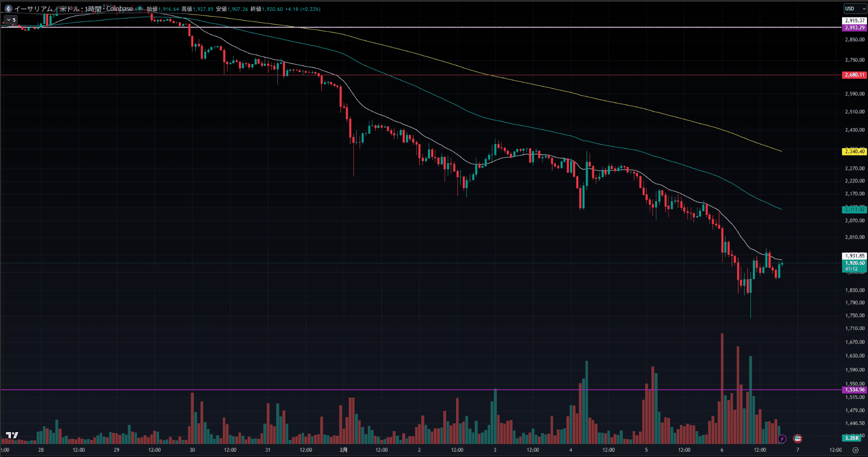Click the Ethereum symbol logo icon
The image size is (868, 457).
pyautogui.click(x=8, y=9)
